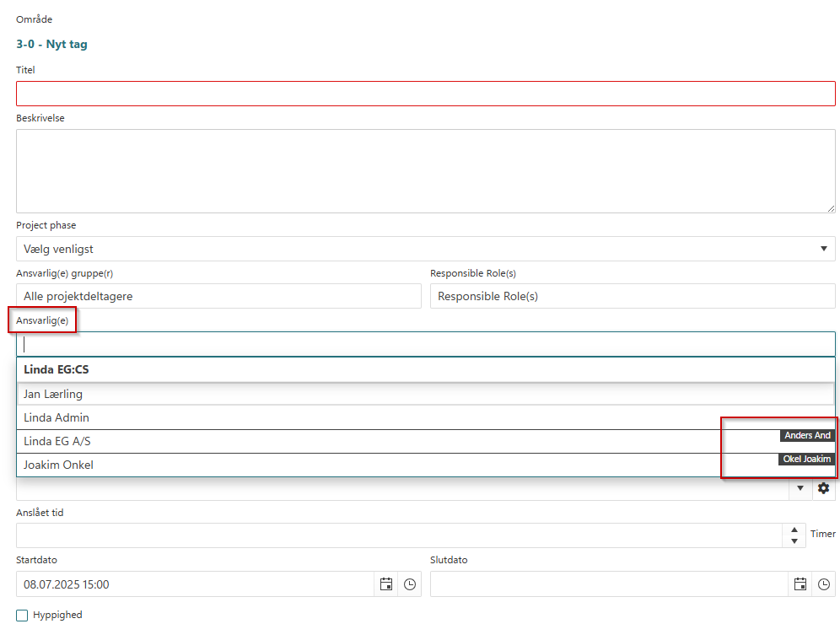Screen dimensions: 840x640
Task: Click the Slutdato date field
Action: 609,584
